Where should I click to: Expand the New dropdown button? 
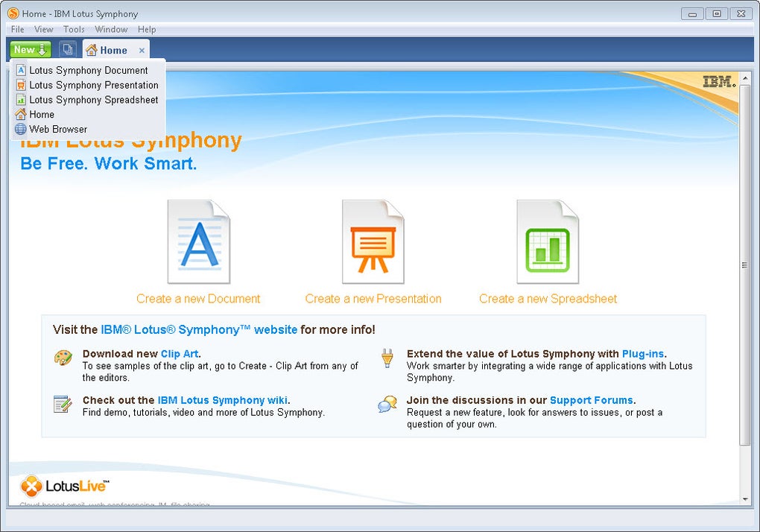click(31, 50)
